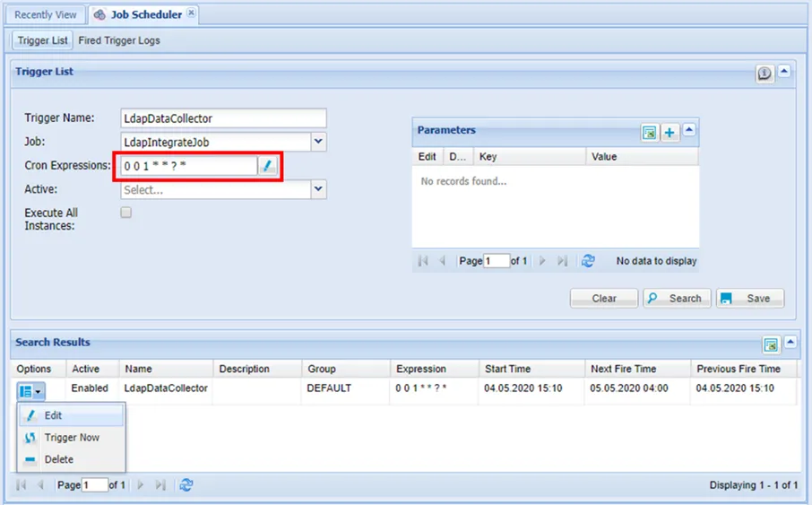Sort by Next Fire Time column header
The width and height of the screenshot is (812, 505).
click(x=637, y=369)
